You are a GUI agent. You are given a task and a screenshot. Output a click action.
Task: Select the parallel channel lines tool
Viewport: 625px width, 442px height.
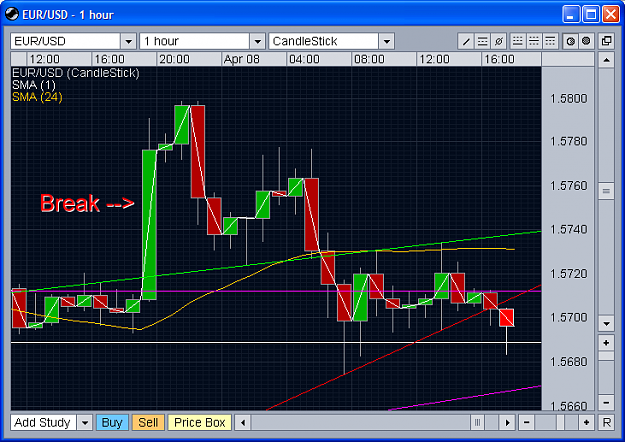tap(482, 41)
